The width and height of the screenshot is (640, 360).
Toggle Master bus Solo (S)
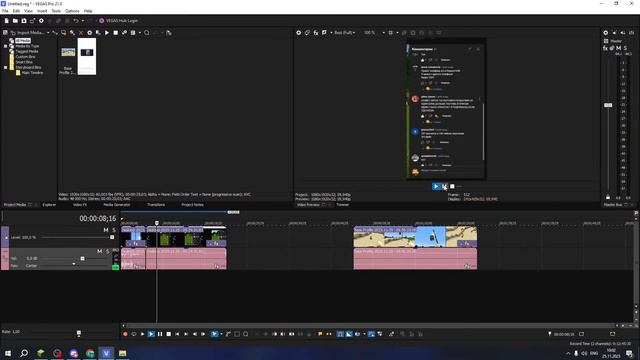point(625,48)
